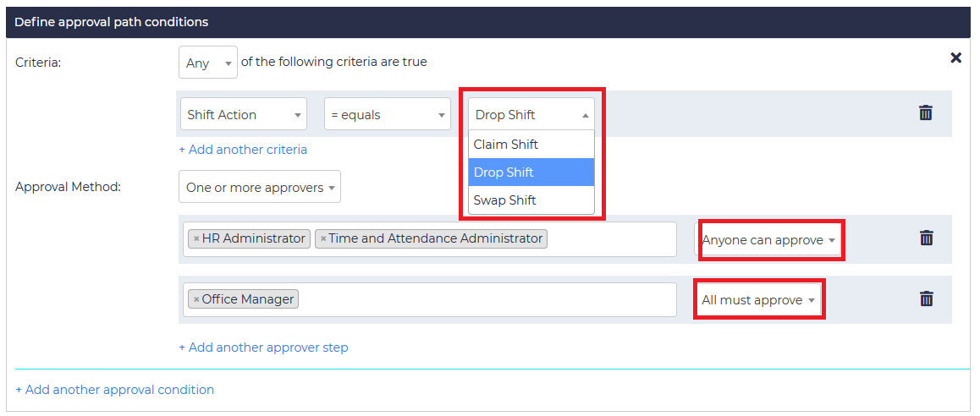Click Add another criteria link
The height and width of the screenshot is (416, 980).
(x=243, y=150)
